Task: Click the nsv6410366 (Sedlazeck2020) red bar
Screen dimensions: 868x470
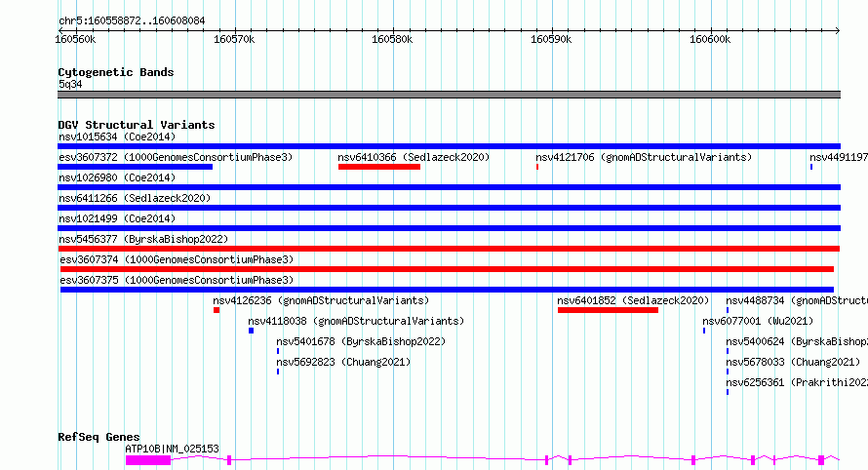Action: coord(379,167)
